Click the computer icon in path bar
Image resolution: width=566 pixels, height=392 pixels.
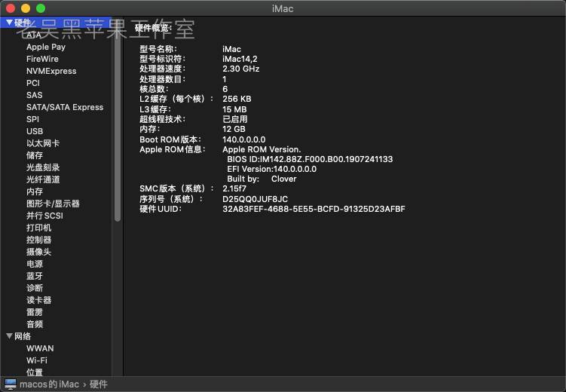point(11,384)
